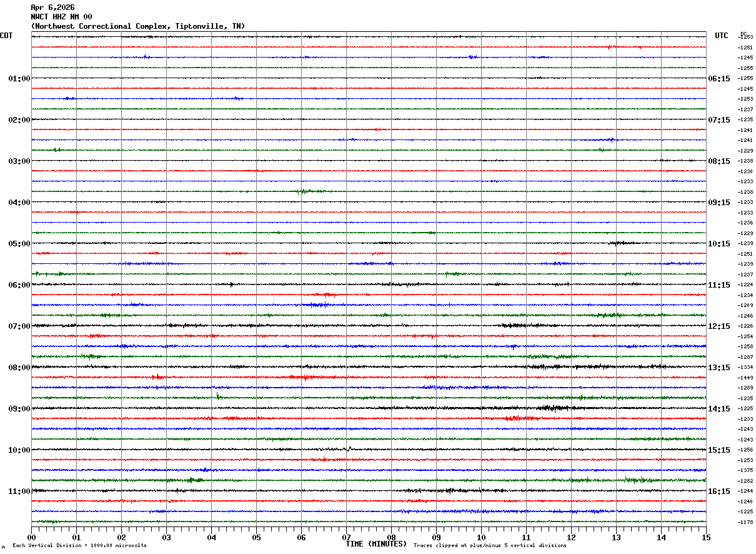Click the 07:00 CDT time label
The image size is (756, 554).
click(x=19, y=326)
